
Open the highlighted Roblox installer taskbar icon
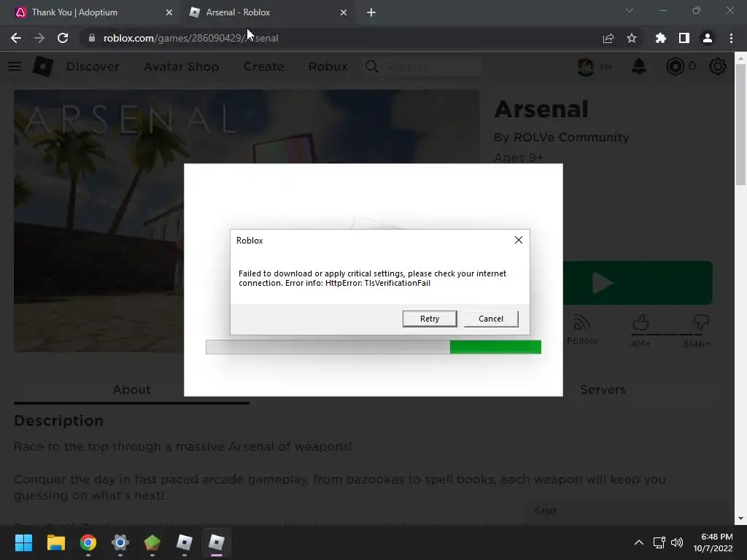coord(217,542)
